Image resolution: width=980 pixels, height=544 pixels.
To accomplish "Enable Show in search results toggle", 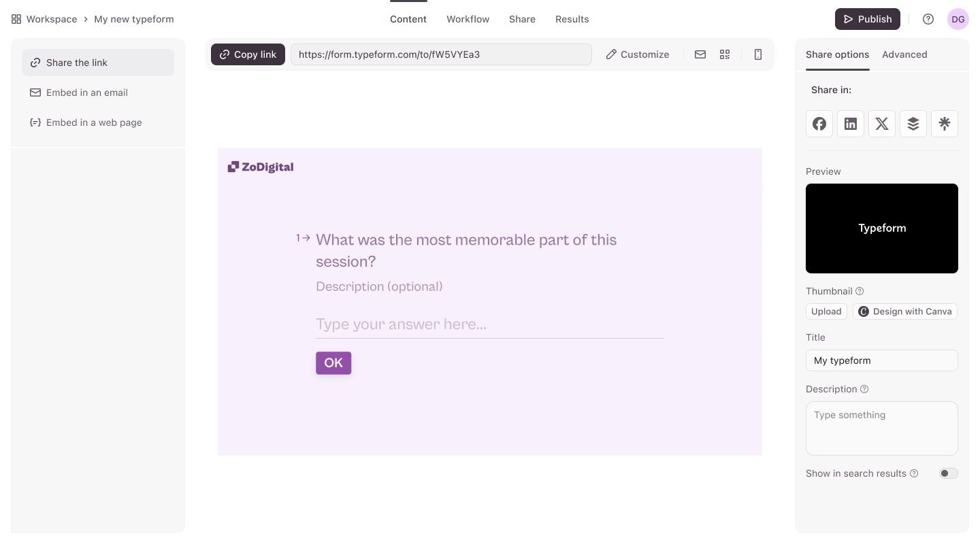I will [948, 473].
